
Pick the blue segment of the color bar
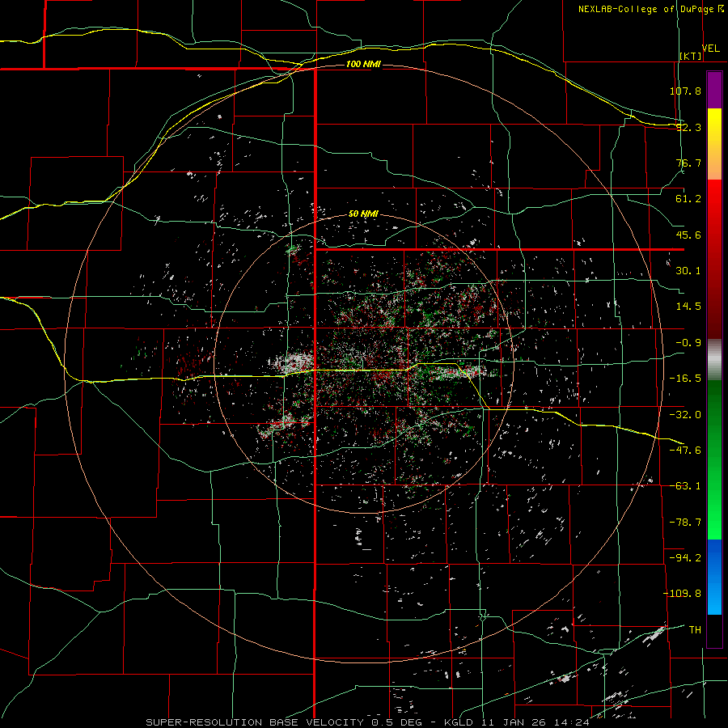coord(714,577)
